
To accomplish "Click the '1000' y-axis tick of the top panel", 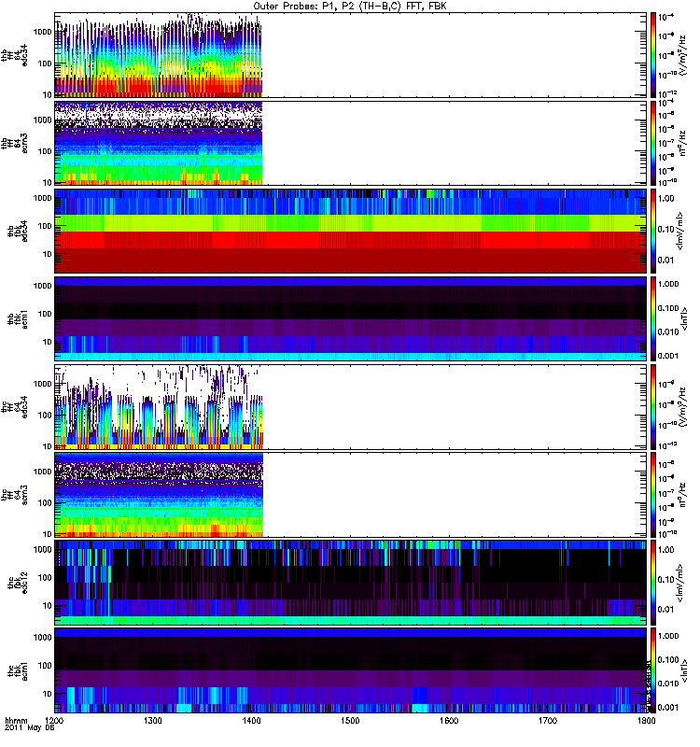I will [x=42, y=32].
